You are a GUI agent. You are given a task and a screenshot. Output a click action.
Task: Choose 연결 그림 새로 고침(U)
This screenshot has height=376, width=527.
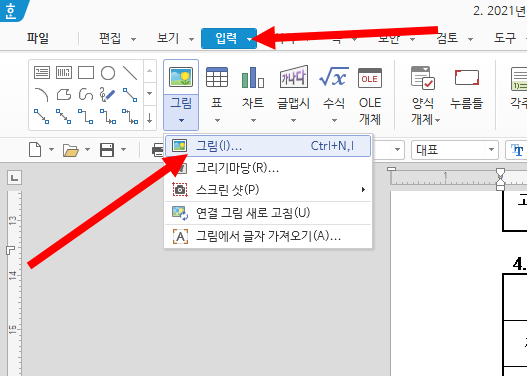tap(268, 213)
